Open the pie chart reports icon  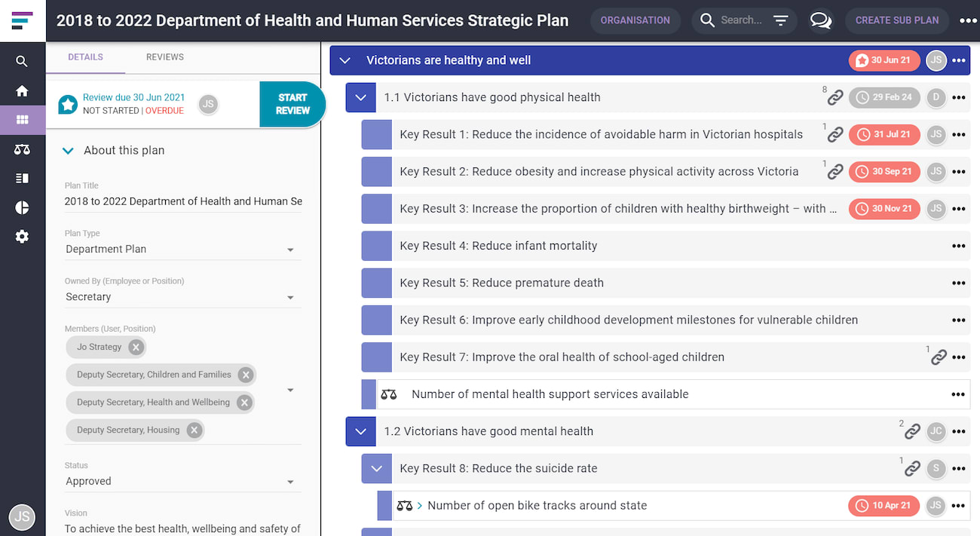[22, 207]
